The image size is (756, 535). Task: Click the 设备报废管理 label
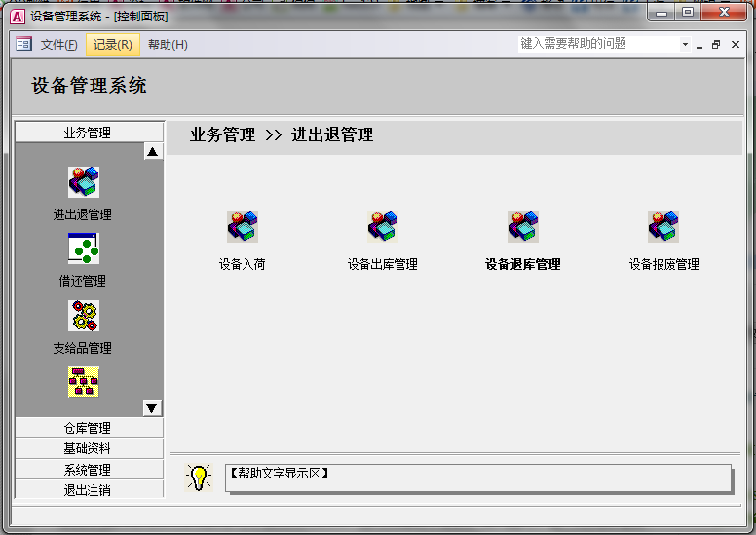click(663, 264)
